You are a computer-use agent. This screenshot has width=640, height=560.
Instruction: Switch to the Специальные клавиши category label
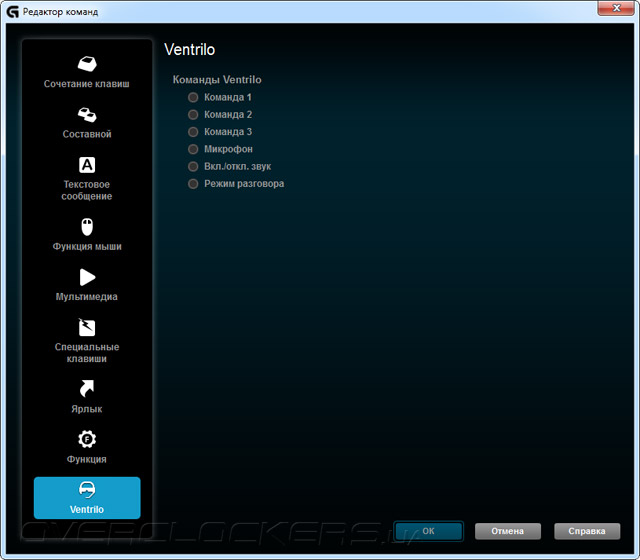[87, 353]
